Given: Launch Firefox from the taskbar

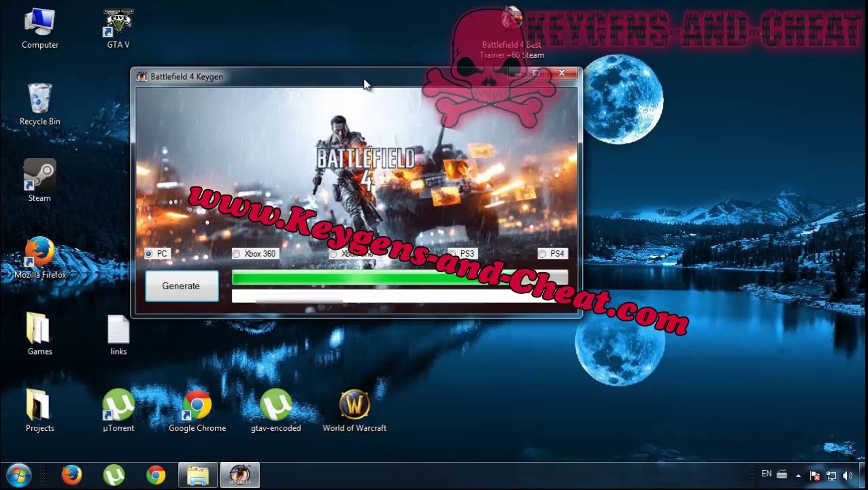Looking at the screenshot, I should (71, 475).
